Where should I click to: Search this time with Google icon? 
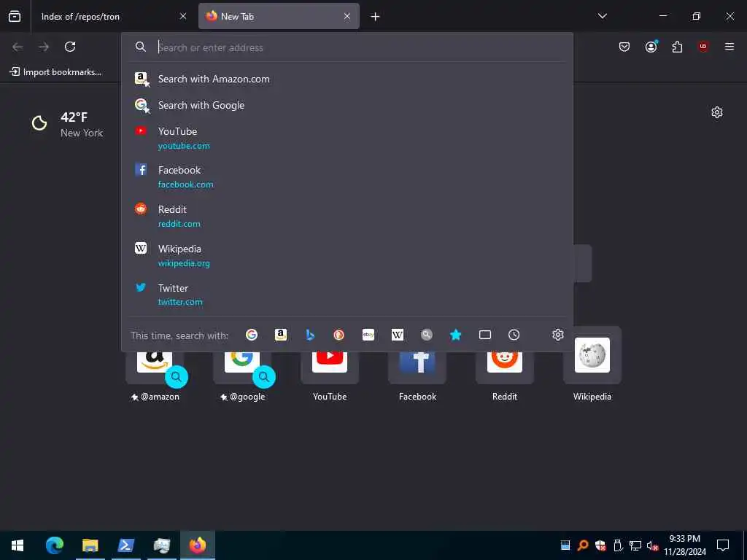click(x=252, y=335)
